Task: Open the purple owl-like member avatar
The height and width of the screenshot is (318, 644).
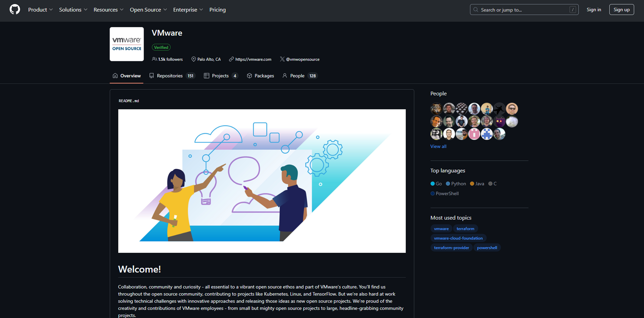Action: point(499,121)
